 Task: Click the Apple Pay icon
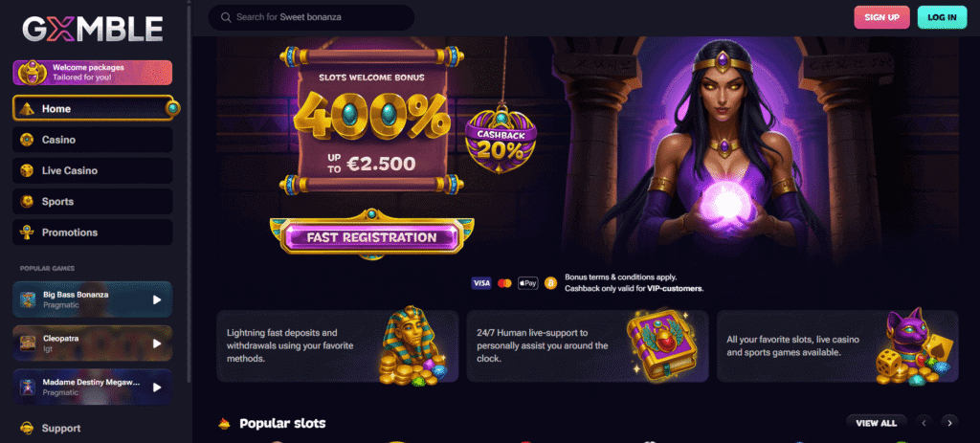[527, 283]
